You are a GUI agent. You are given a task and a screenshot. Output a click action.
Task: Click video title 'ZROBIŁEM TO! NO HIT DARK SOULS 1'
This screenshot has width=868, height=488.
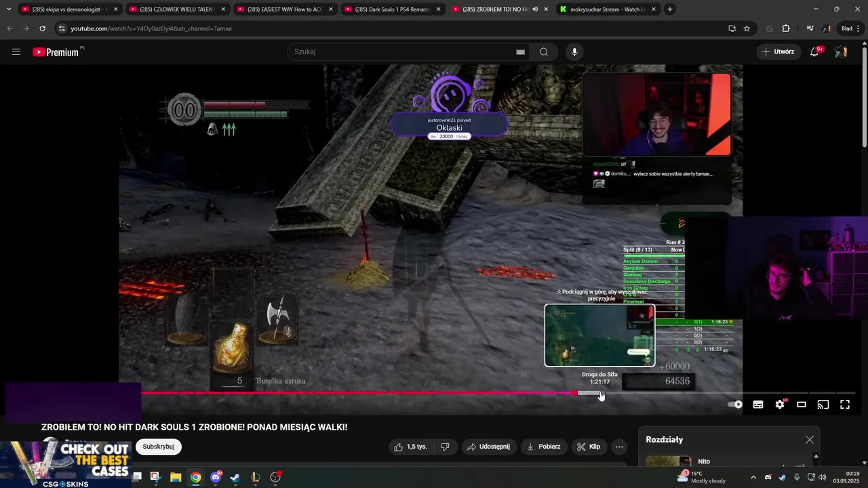[x=194, y=427]
